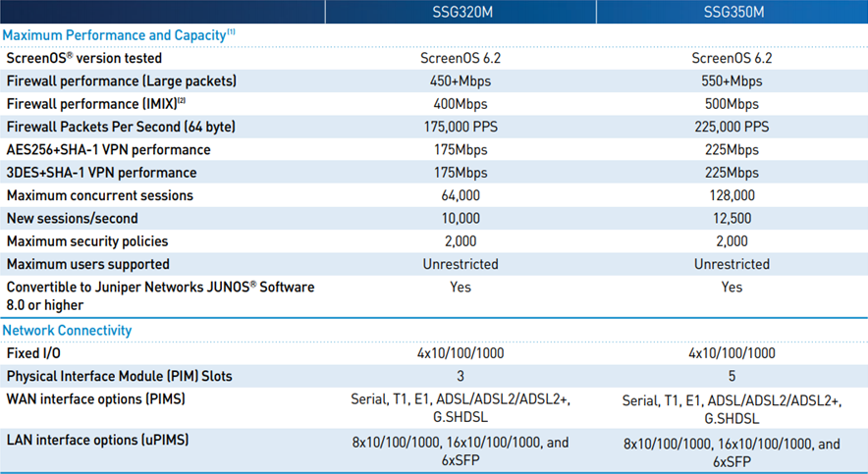Select the 225,000 PPS value
The width and height of the screenshot is (868, 474).
point(732,127)
